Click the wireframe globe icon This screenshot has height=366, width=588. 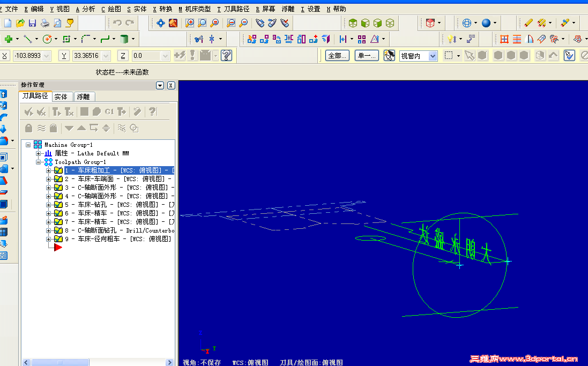coord(466,23)
